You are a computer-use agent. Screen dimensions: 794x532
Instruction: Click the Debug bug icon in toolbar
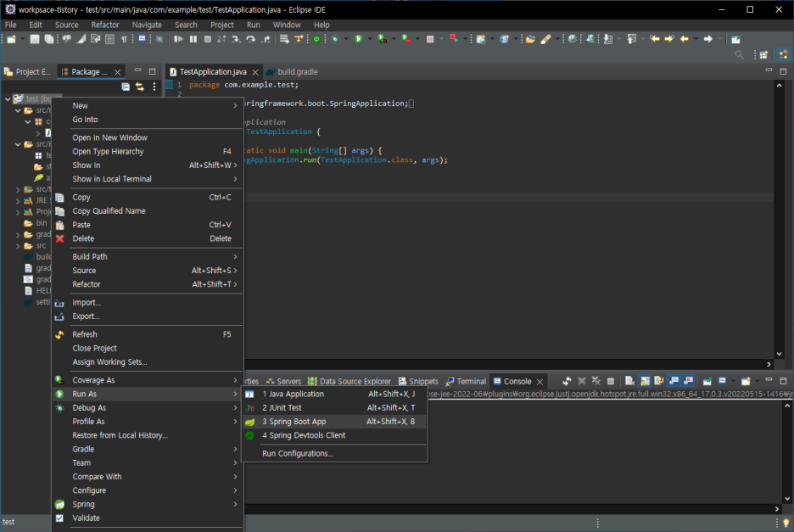tap(335, 39)
